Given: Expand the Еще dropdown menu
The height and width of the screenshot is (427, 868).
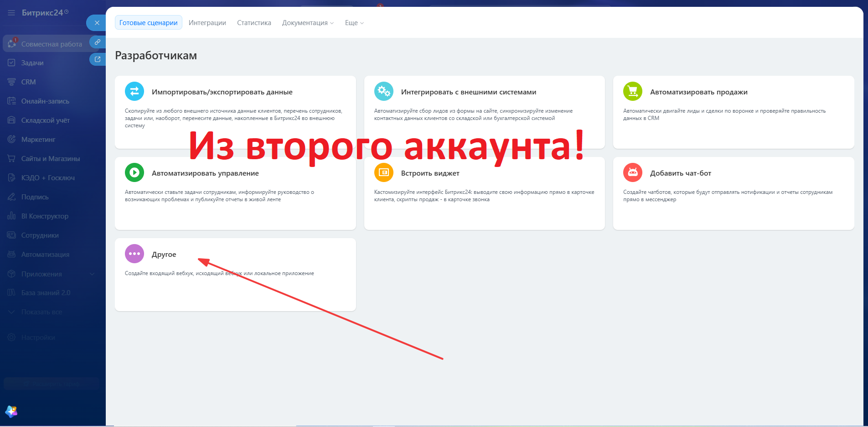Looking at the screenshot, I should coord(354,23).
